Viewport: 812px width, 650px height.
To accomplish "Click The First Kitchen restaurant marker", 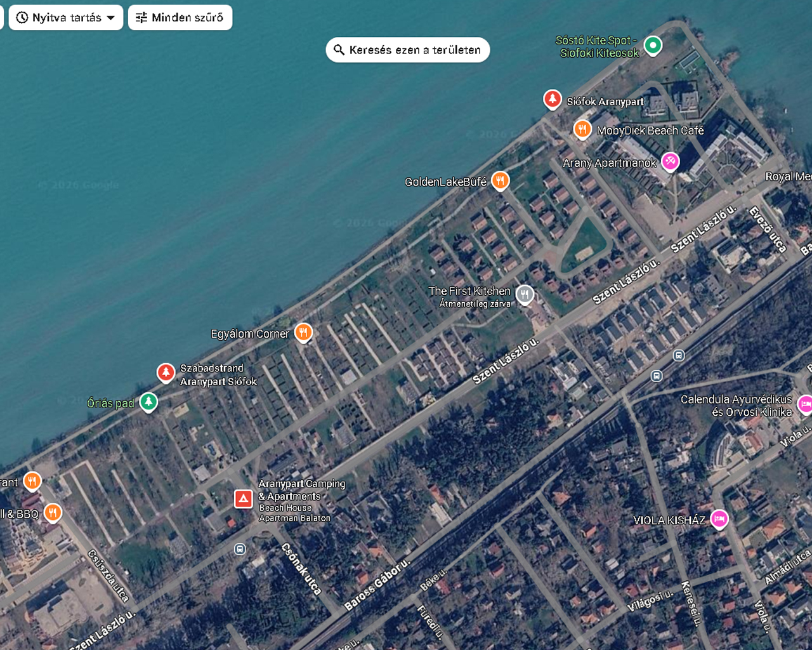I will 525,294.
